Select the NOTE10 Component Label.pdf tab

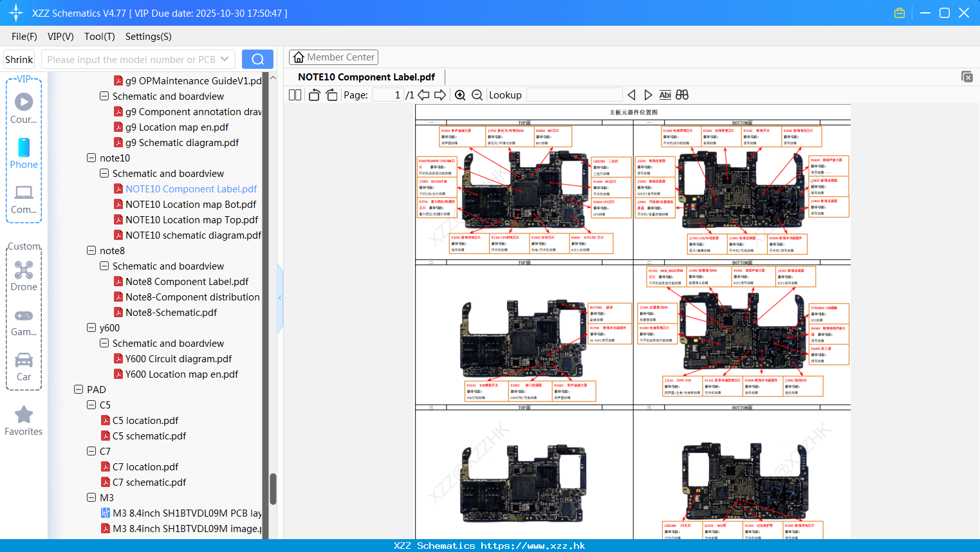[366, 77]
